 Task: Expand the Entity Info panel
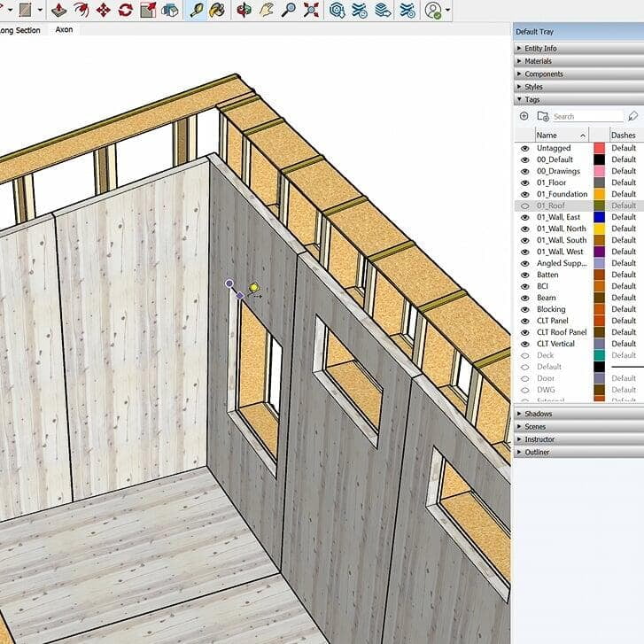(x=540, y=49)
